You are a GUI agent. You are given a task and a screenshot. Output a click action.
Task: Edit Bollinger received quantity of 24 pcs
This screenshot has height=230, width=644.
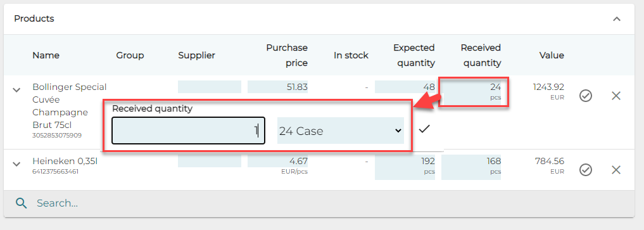(474, 92)
